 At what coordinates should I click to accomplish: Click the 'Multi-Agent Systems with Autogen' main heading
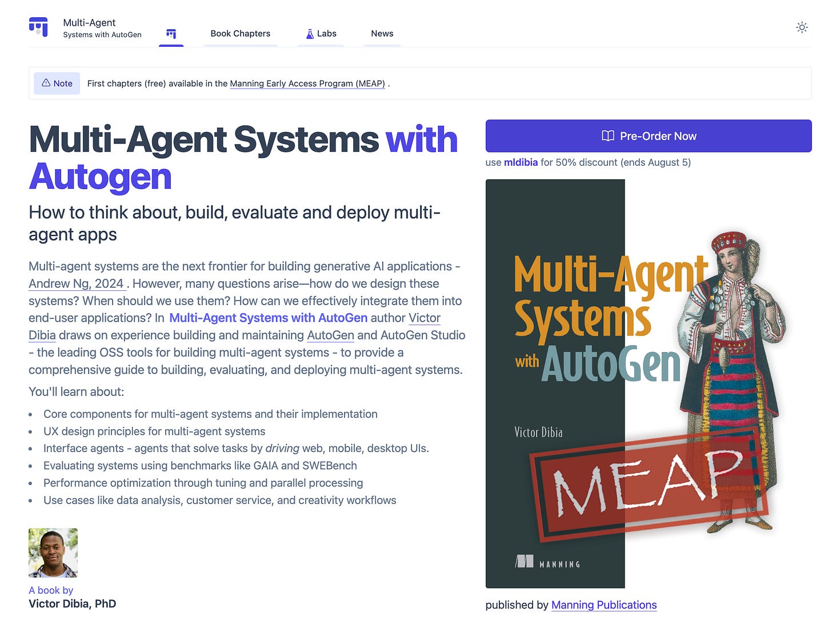click(243, 158)
